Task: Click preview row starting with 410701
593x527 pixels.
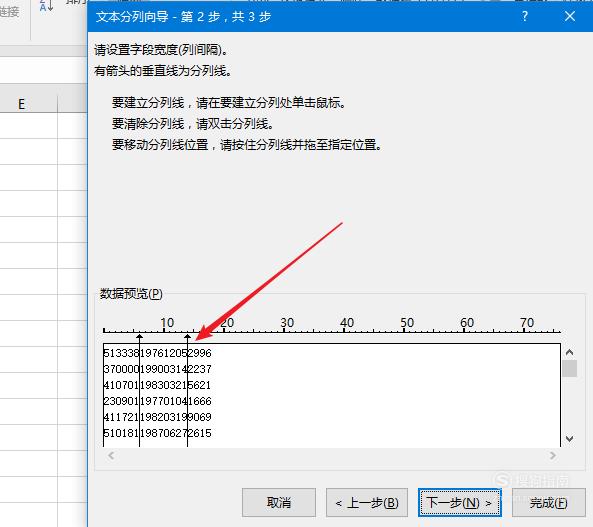Action: click(x=157, y=385)
